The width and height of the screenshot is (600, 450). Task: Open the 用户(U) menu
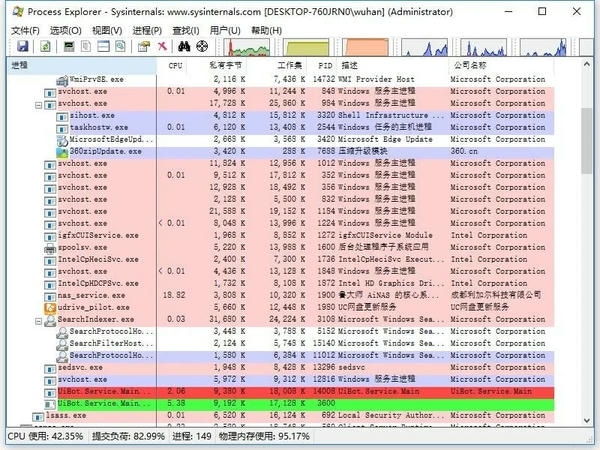coord(225,31)
